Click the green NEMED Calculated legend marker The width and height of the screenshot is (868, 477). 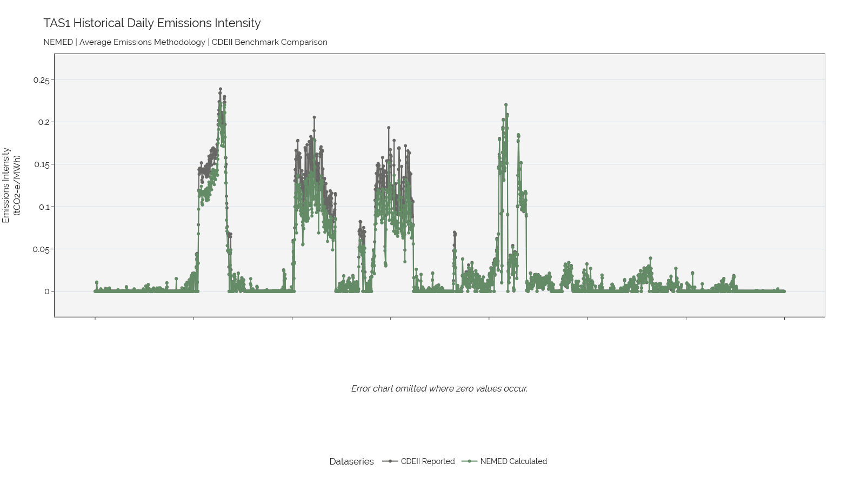tap(470, 461)
